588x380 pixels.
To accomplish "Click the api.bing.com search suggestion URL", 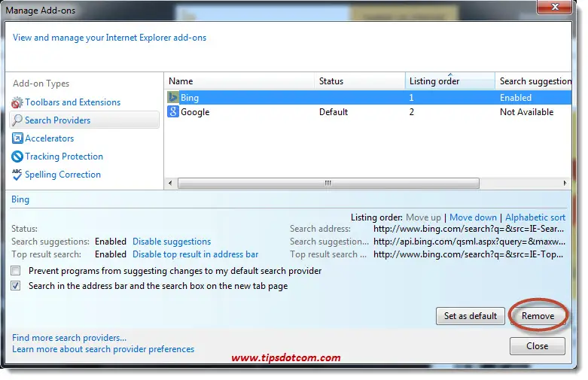I will (469, 242).
